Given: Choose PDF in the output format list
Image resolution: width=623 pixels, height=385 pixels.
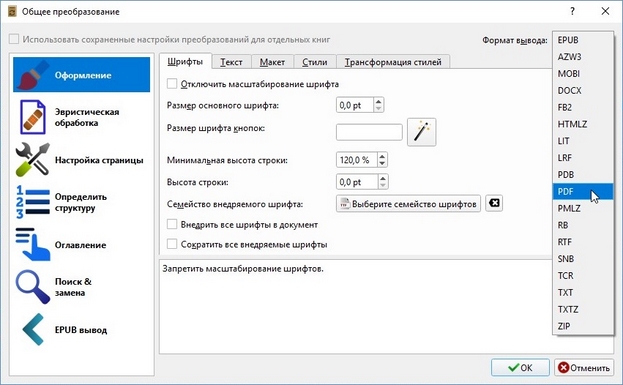Looking at the screenshot, I should coord(582,192).
